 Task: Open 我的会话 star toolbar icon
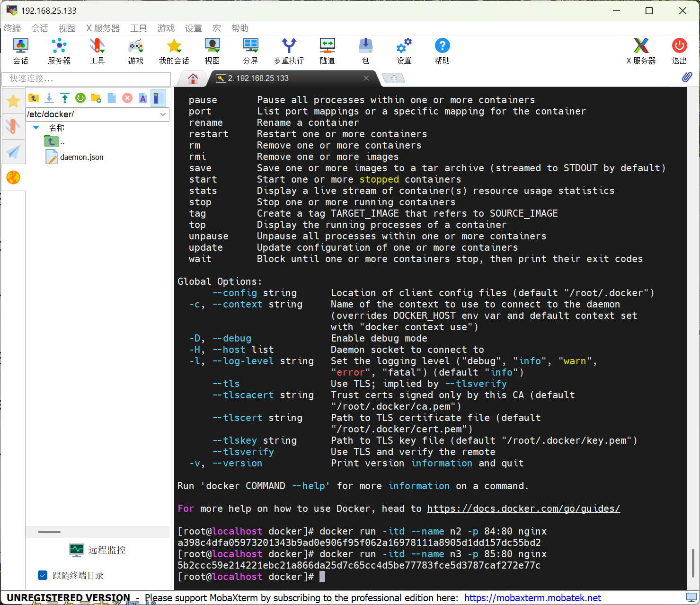[174, 51]
